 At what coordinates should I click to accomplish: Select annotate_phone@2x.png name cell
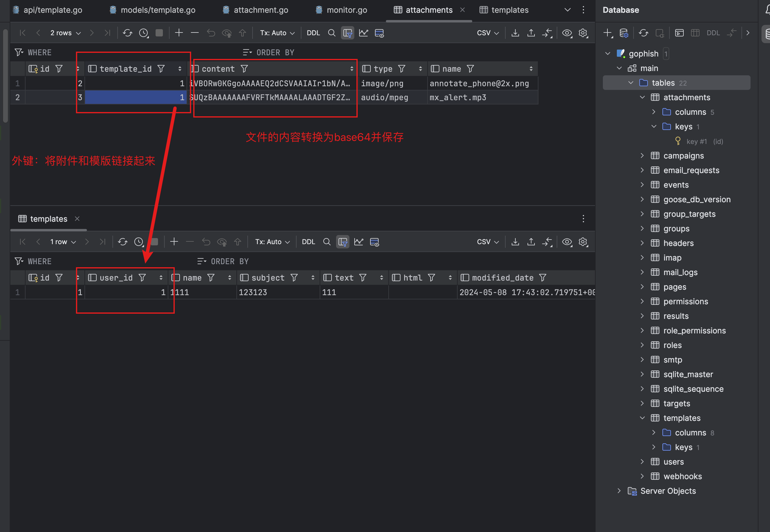click(482, 83)
